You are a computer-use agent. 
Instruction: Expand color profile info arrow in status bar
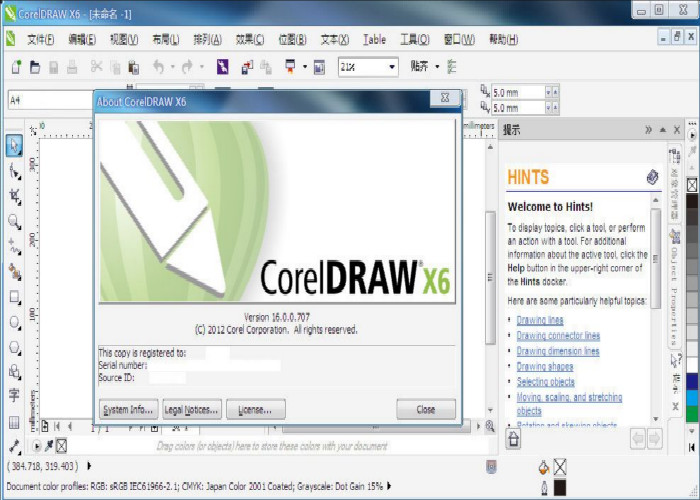coord(389,486)
